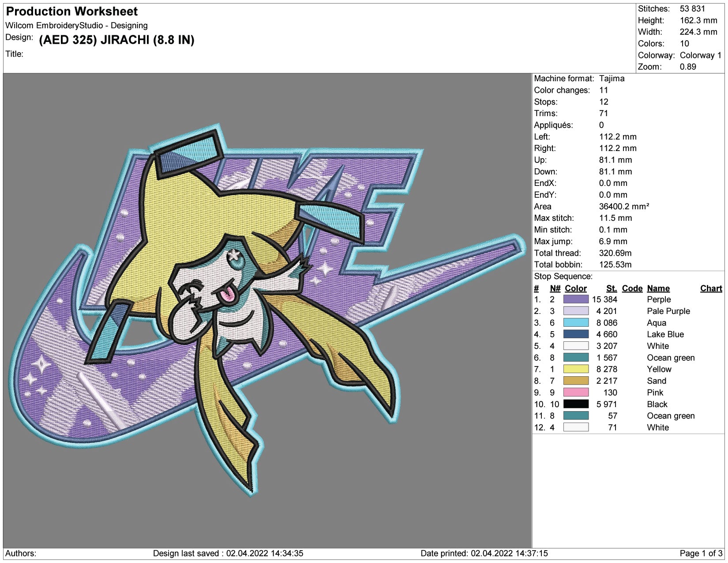The width and height of the screenshot is (728, 563).
Task: Click the Width value '224.3 mm'
Action: click(x=698, y=32)
